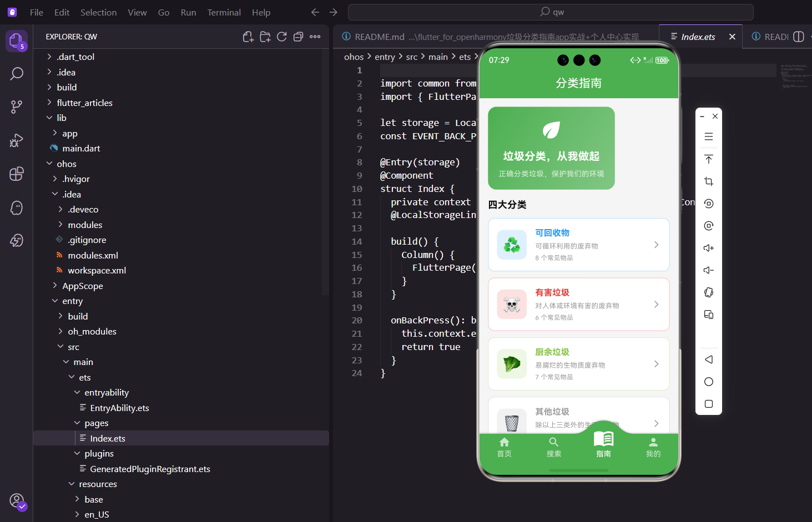
Task: Increase emulator volume with volume-up icon
Action: [x=708, y=248]
